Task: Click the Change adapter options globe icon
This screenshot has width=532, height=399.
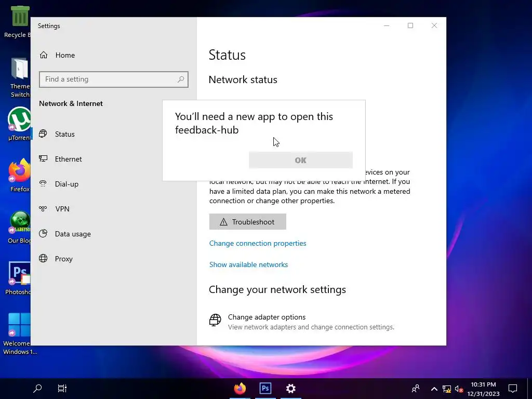Action: (215, 320)
